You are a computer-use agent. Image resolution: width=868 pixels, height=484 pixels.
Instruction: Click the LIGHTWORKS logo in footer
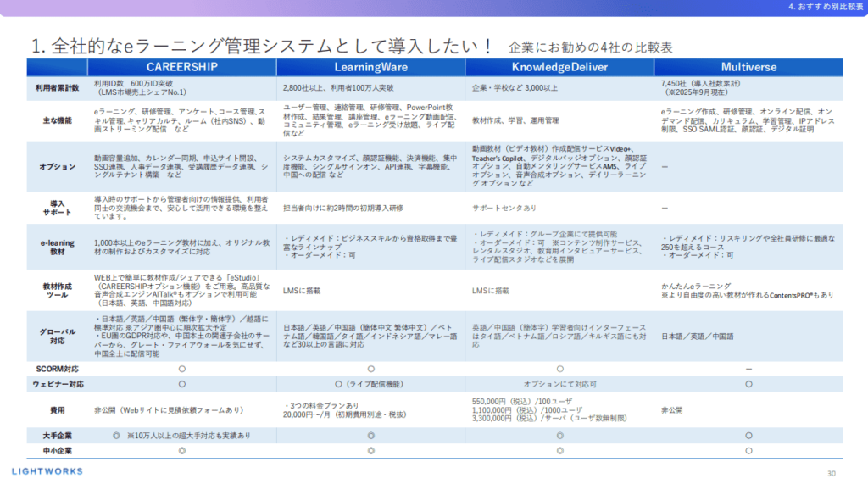47,471
